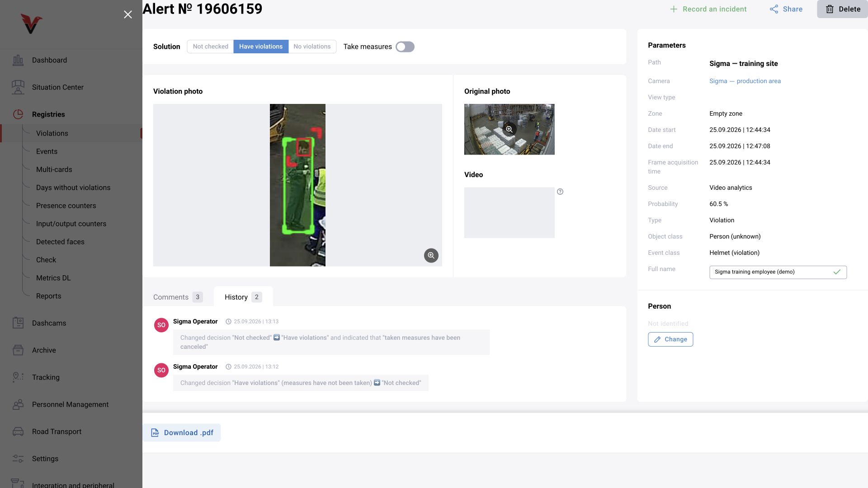
Task: Click the Road Transport car icon
Action: [x=18, y=432]
